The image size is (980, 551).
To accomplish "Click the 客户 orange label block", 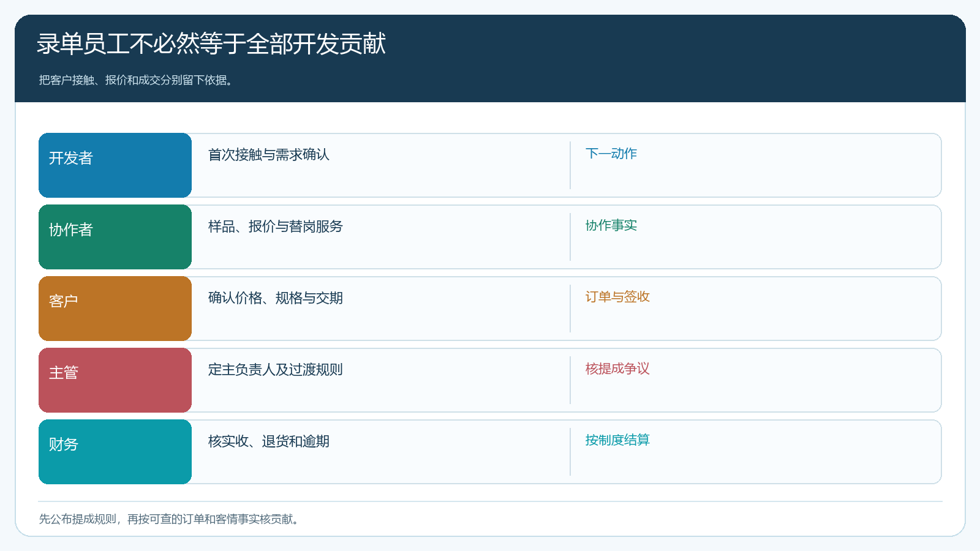I will (x=115, y=309).
